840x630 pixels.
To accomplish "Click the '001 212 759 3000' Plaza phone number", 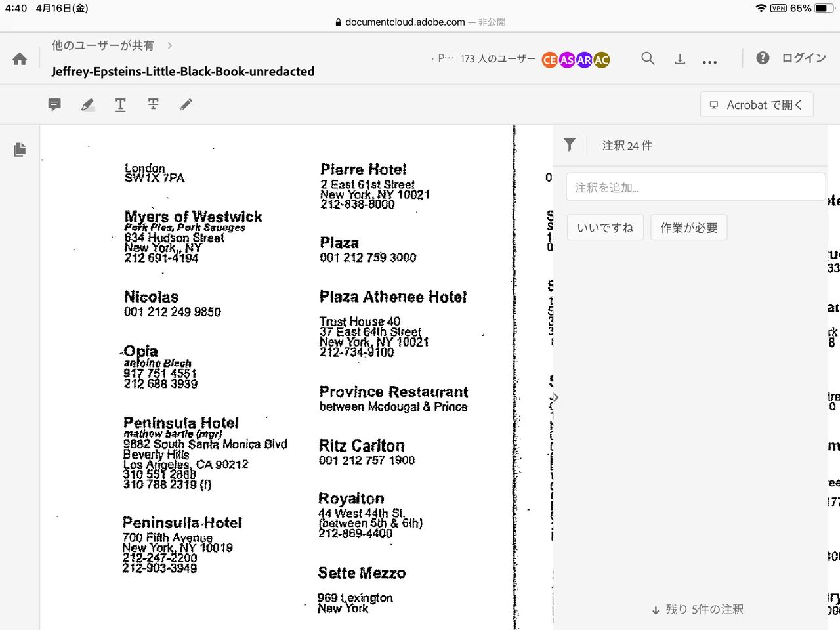I will 368,257.
